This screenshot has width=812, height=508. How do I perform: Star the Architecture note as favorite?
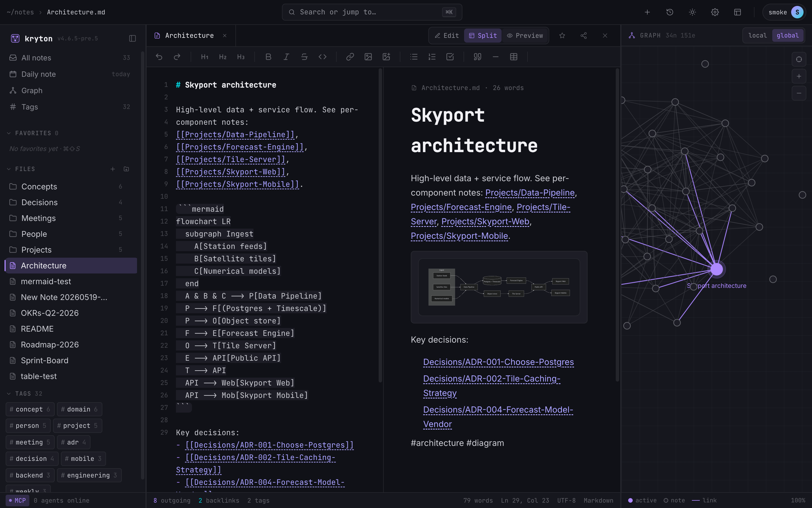[562, 36]
